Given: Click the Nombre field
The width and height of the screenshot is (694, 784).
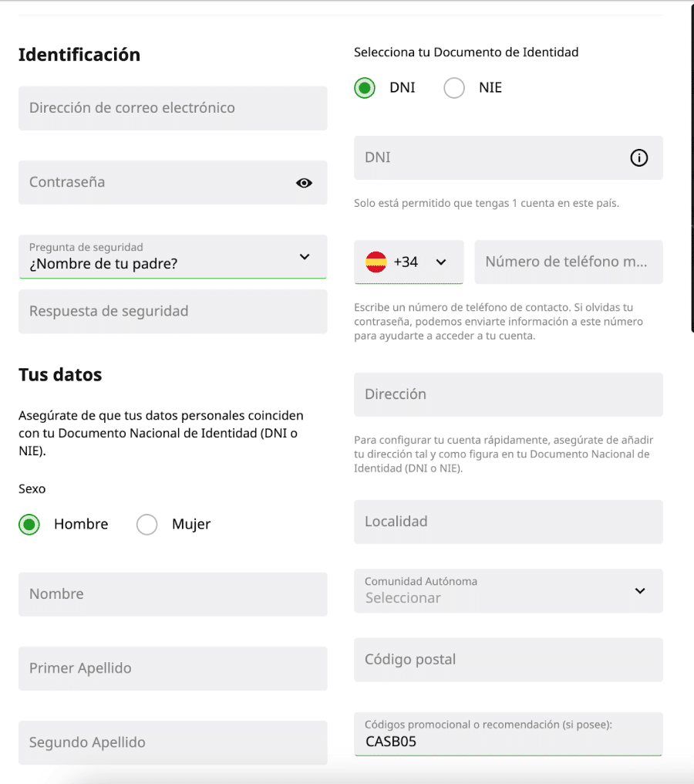Looking at the screenshot, I should (173, 594).
